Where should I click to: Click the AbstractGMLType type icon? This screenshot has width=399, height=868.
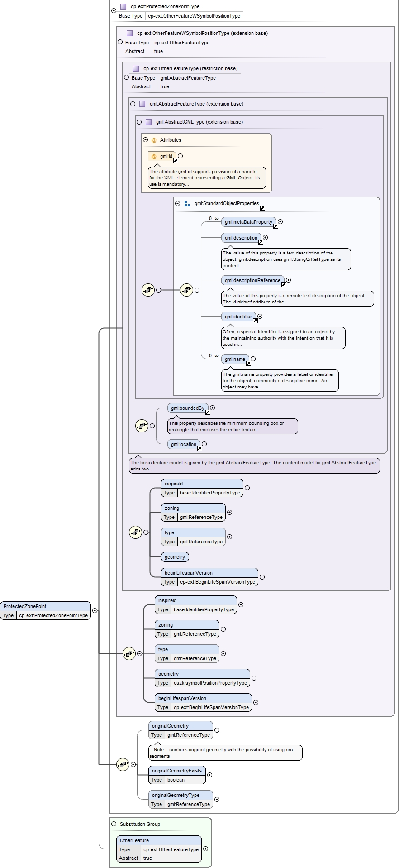click(x=148, y=122)
